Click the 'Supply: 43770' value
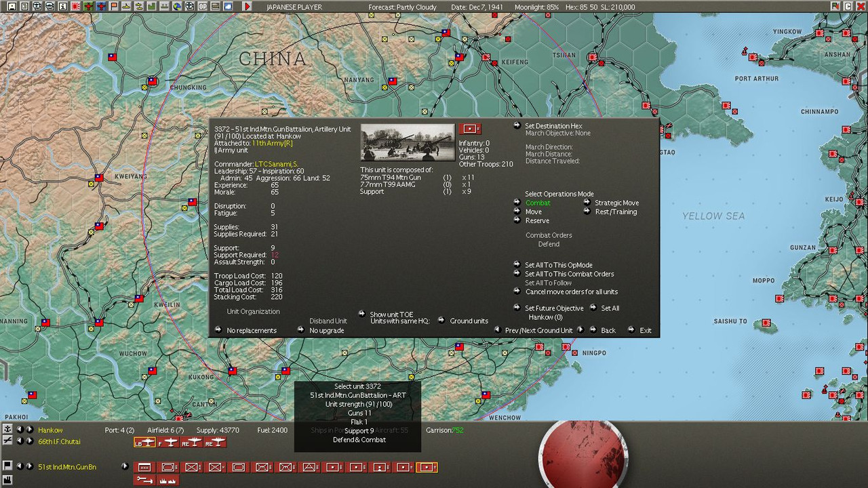The width and height of the screenshot is (868, 488). click(218, 430)
